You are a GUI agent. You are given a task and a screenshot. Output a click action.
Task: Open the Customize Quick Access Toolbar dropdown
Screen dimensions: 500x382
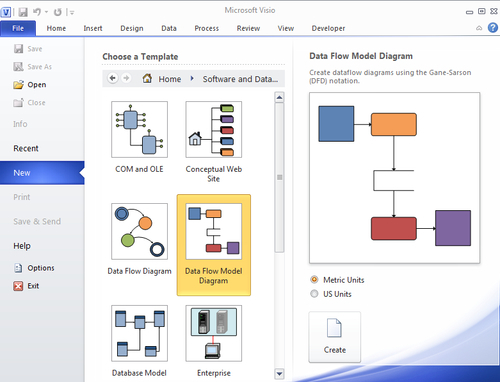(x=71, y=13)
